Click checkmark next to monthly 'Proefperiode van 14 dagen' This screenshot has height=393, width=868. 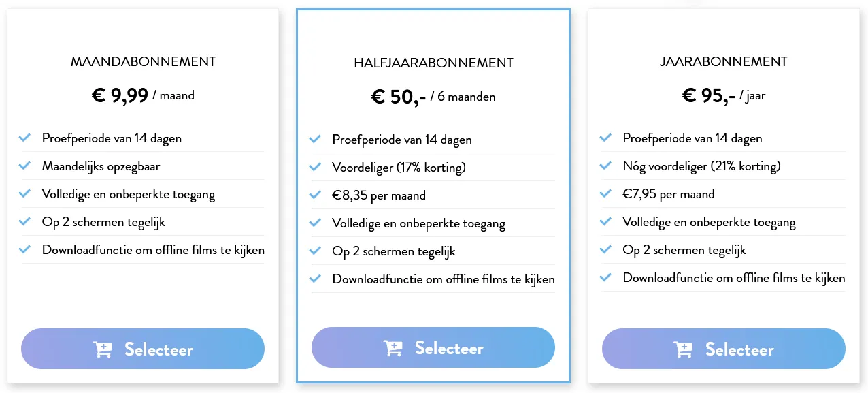(25, 138)
